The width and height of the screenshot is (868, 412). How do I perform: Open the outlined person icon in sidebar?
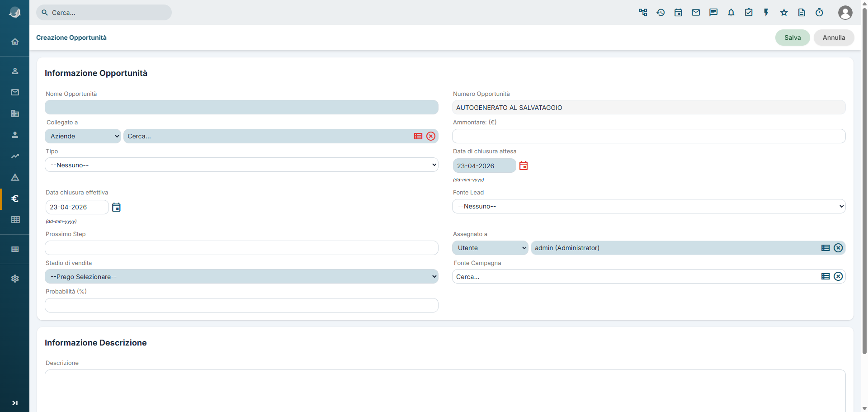[15, 71]
